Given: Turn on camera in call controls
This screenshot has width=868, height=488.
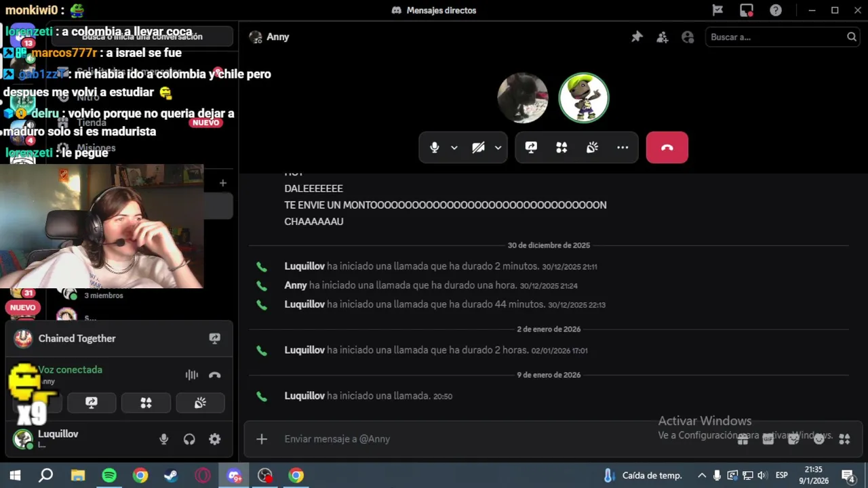Looking at the screenshot, I should [x=479, y=147].
